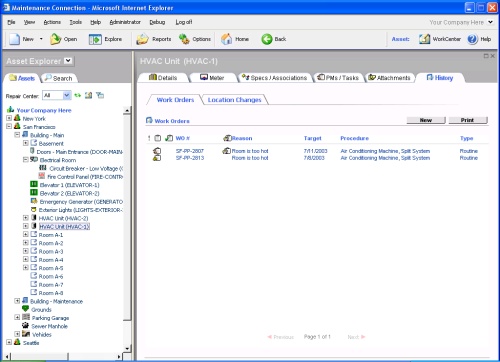Viewport: 500px width, 362px height.
Task: Select Emergency Generator tree item
Action: coord(81,202)
